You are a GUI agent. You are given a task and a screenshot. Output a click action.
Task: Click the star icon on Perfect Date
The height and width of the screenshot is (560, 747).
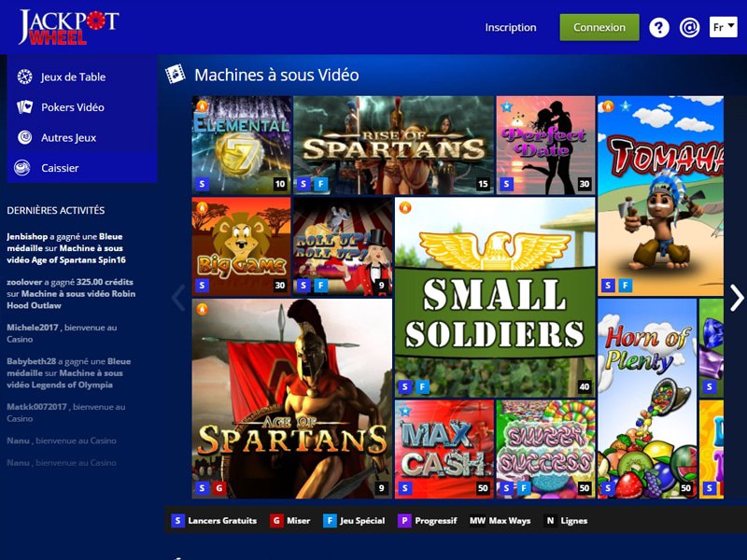coord(506,106)
